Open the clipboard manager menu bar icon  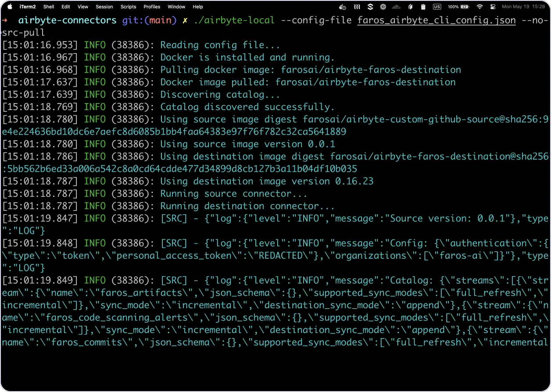[423, 7]
